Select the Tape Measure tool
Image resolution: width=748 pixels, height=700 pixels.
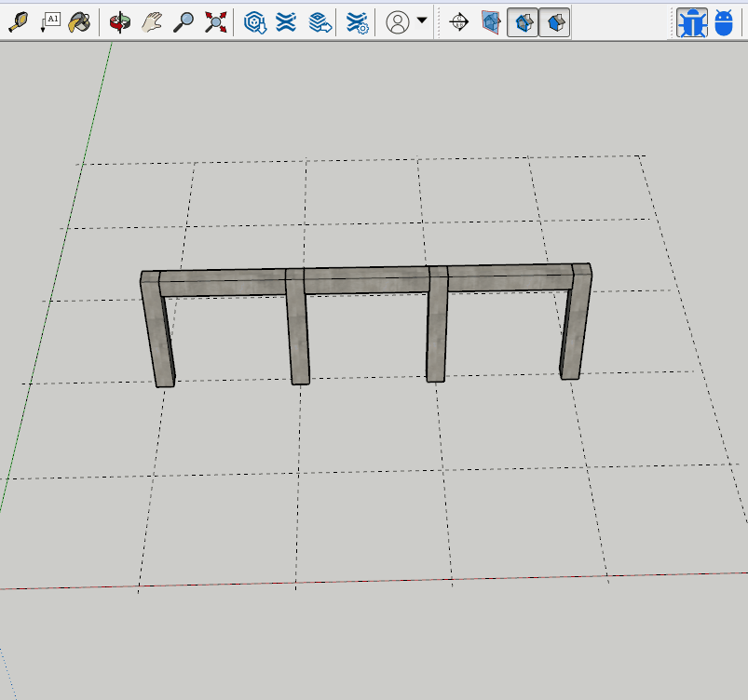coord(18,22)
